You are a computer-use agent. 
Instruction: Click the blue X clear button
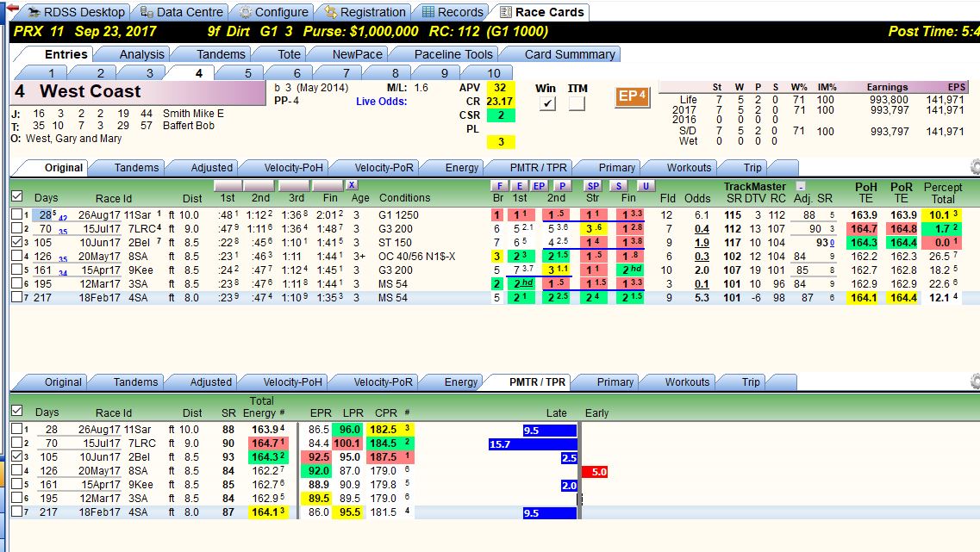point(352,185)
